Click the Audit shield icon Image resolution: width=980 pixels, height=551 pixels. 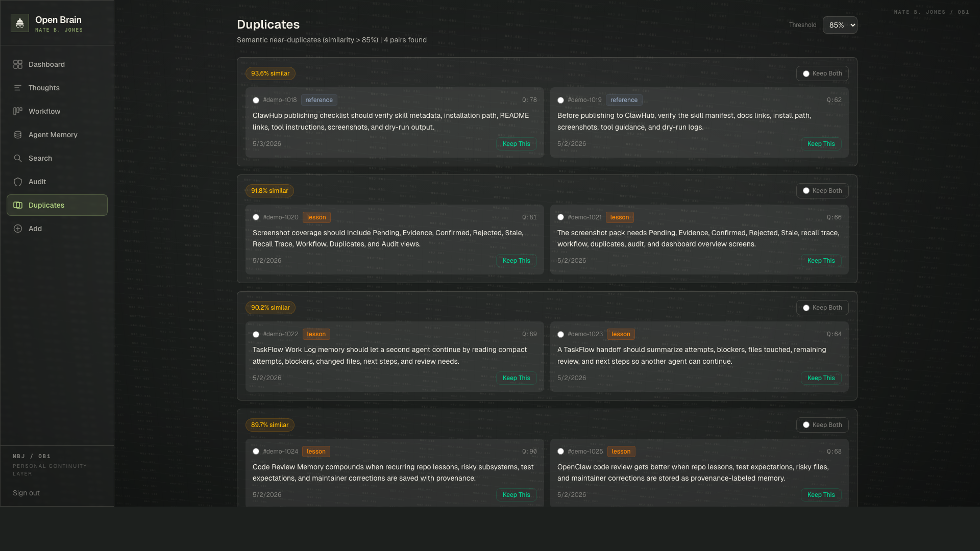(18, 182)
